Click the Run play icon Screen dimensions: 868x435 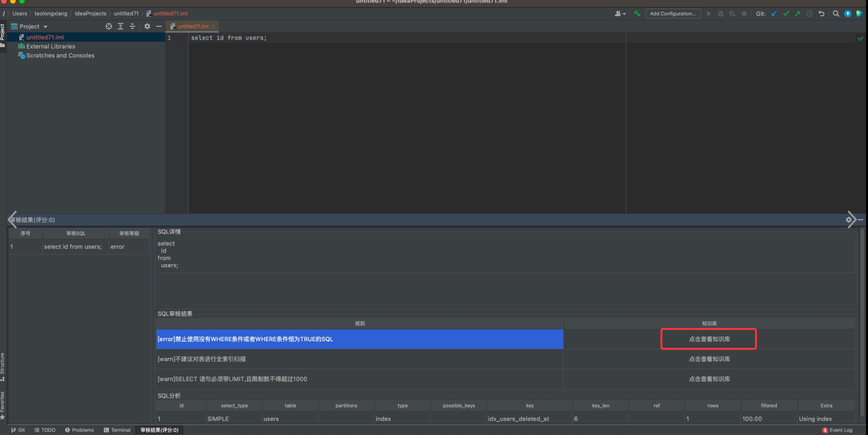[709, 14]
